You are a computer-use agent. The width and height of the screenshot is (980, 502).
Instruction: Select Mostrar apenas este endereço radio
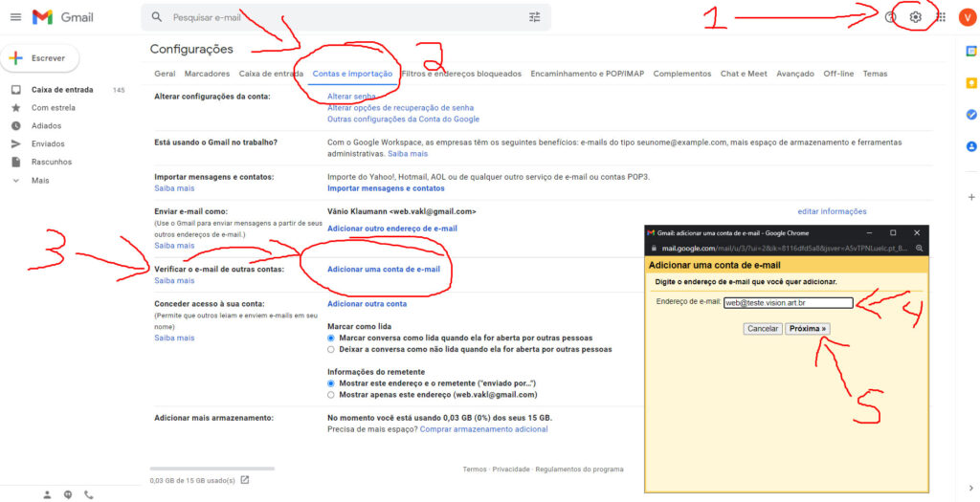(331, 395)
